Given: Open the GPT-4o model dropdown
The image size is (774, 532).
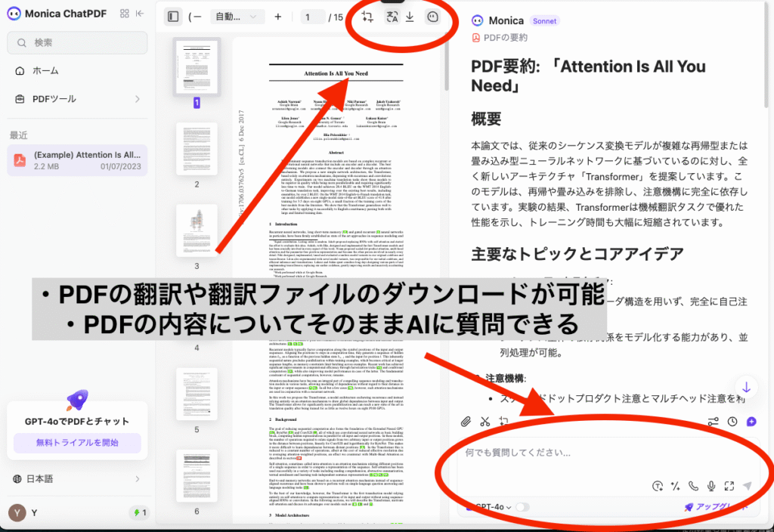Looking at the screenshot, I should [x=490, y=507].
